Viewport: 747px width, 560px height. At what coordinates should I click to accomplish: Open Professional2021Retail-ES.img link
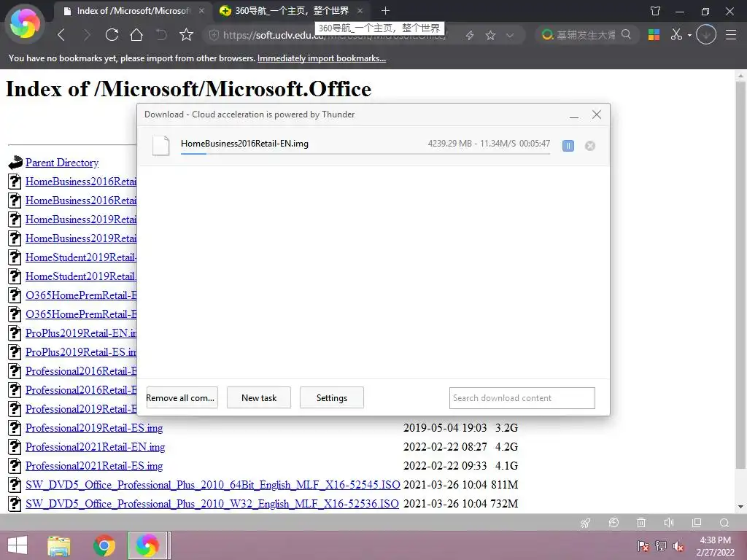pyautogui.click(x=94, y=466)
